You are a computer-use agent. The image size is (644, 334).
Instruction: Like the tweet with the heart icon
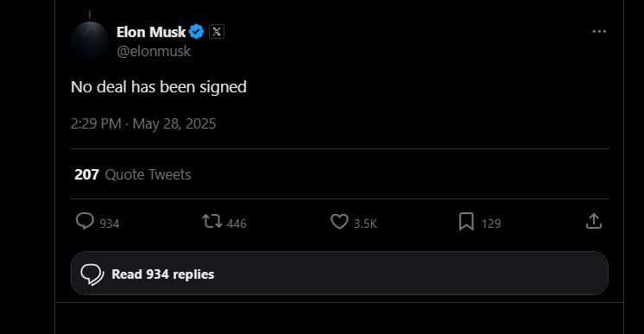click(x=339, y=222)
